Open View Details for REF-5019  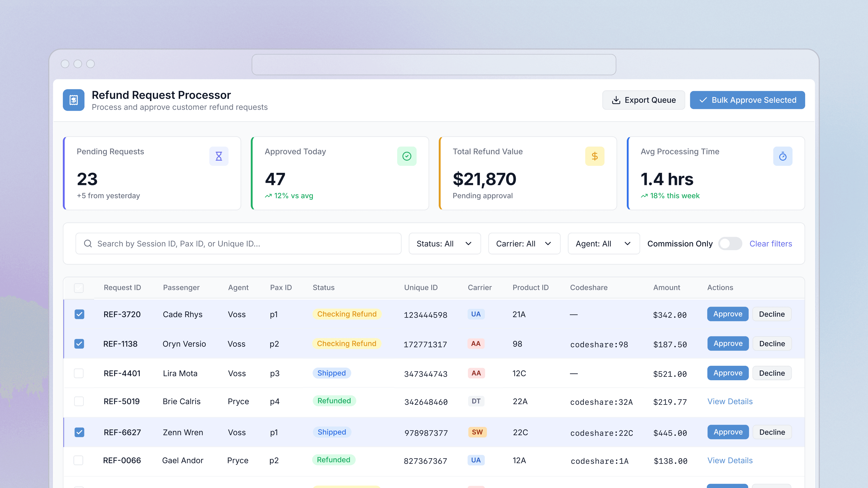(x=730, y=401)
